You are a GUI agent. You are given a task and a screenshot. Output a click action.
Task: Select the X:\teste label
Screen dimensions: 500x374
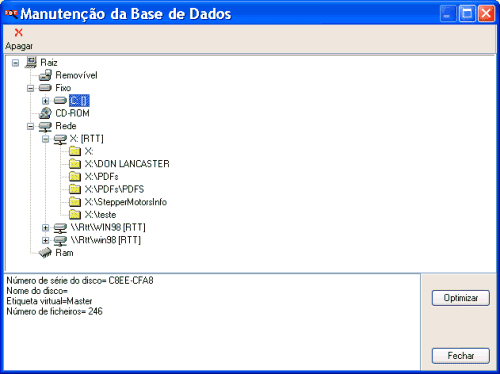100,215
